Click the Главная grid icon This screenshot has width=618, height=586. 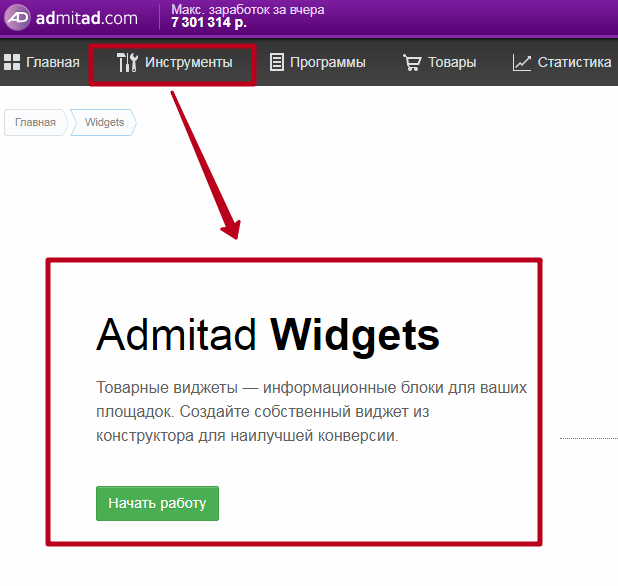tap(12, 62)
